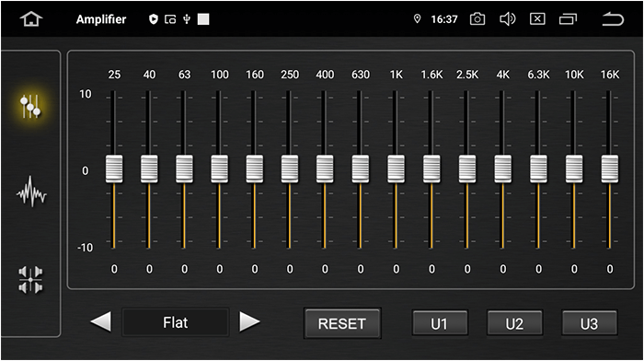644x361 pixels.
Task: Take a screenshot with camera icon
Action: (477, 19)
